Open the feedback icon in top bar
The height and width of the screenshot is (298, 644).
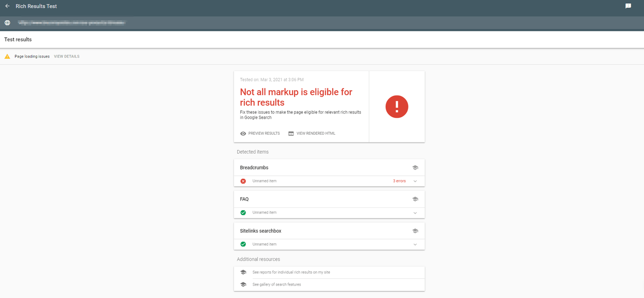point(627,6)
